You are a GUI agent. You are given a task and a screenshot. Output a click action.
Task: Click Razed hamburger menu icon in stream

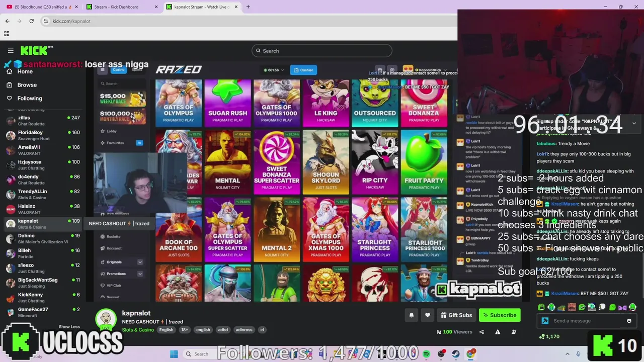pos(104,70)
